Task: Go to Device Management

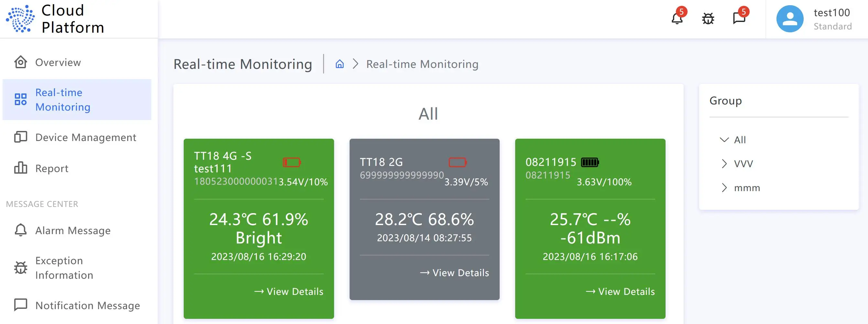Action: 86,137
